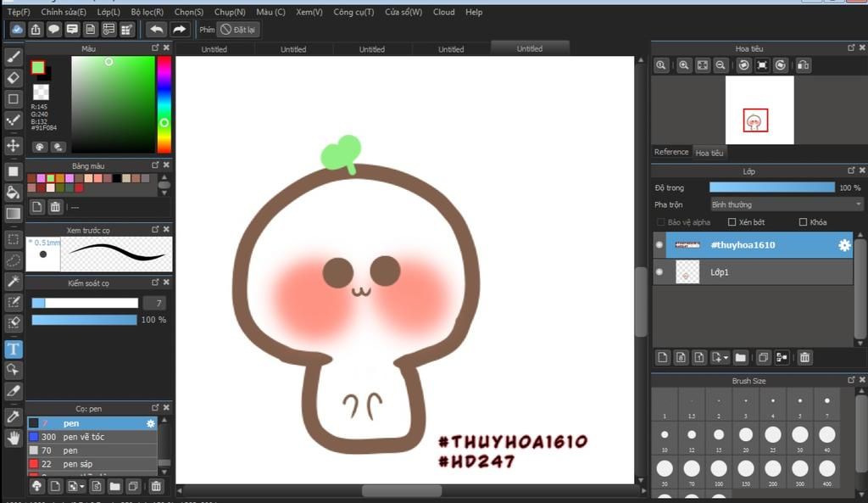The height and width of the screenshot is (503, 868).
Task: Open the Cloud menu
Action: (x=443, y=12)
